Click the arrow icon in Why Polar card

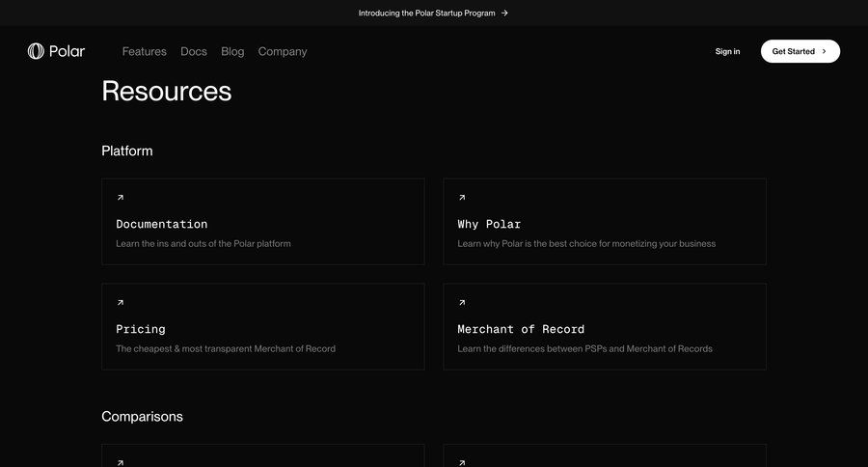point(462,197)
